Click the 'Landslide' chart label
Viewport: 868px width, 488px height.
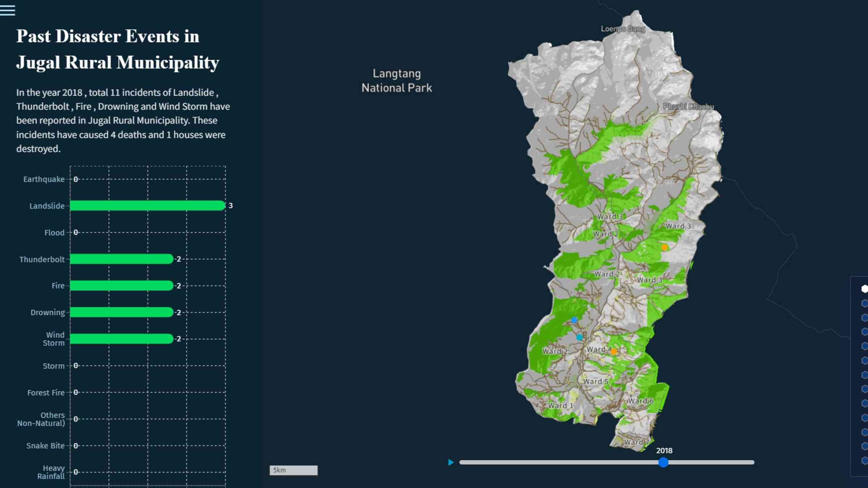47,206
